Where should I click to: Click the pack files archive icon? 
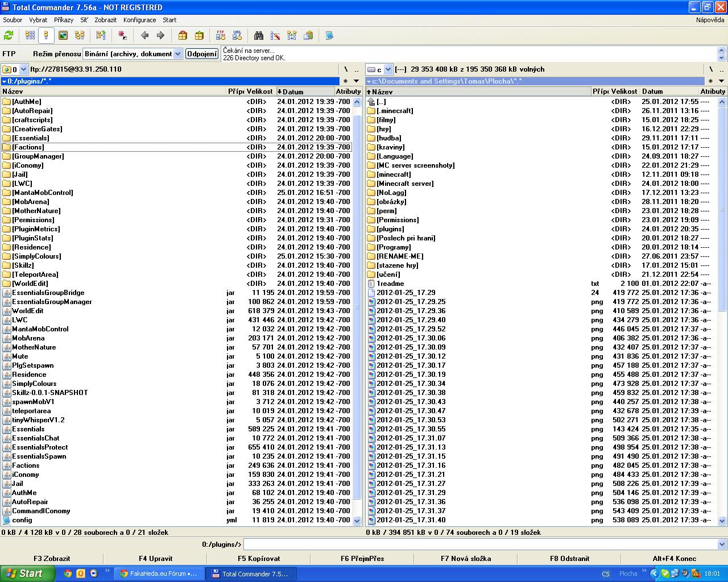pyautogui.click(x=183, y=35)
